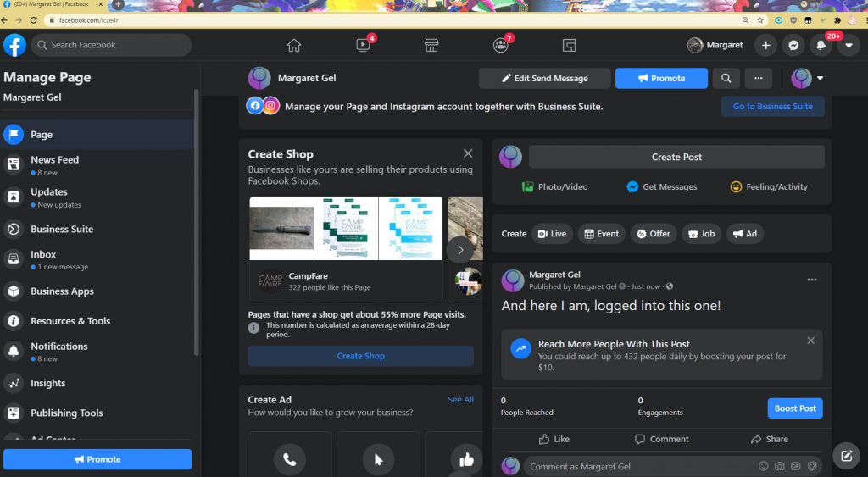Open the Marketplace icon
Screen dimensions: 868x477
pos(431,46)
